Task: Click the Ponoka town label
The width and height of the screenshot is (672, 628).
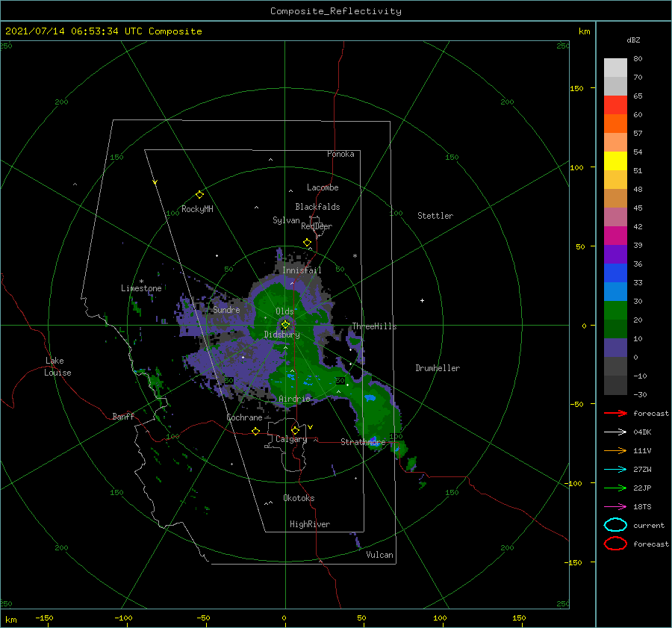Action: tap(340, 155)
